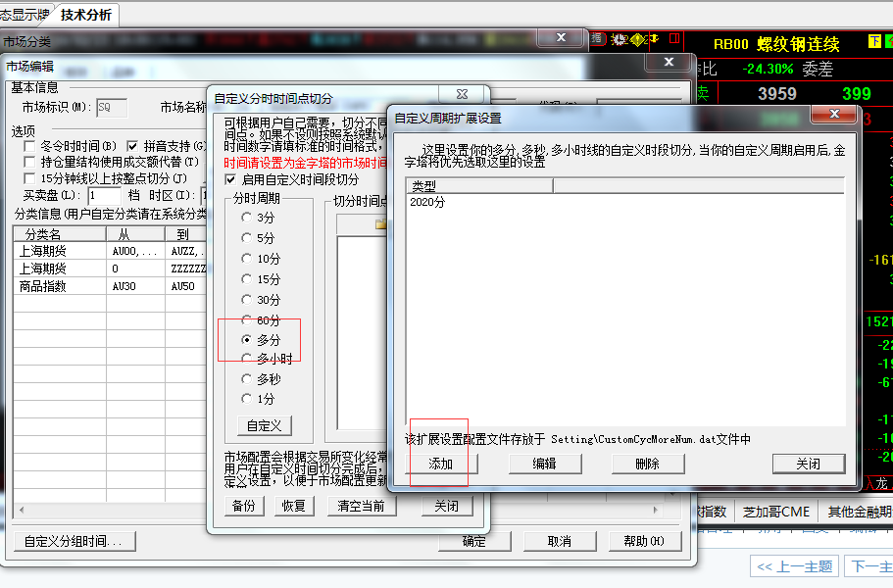Toggle 冬令时时间 checkbox
893x588 pixels.
click(x=29, y=146)
